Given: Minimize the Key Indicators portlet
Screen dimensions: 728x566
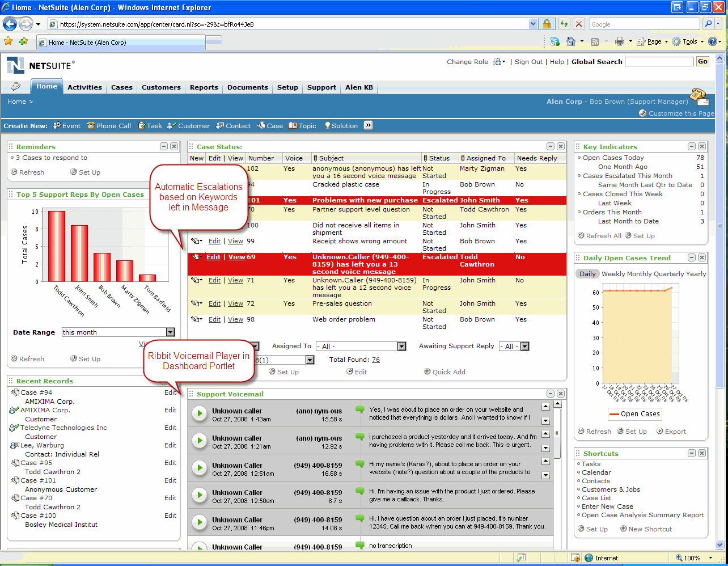Looking at the screenshot, I should [692, 146].
